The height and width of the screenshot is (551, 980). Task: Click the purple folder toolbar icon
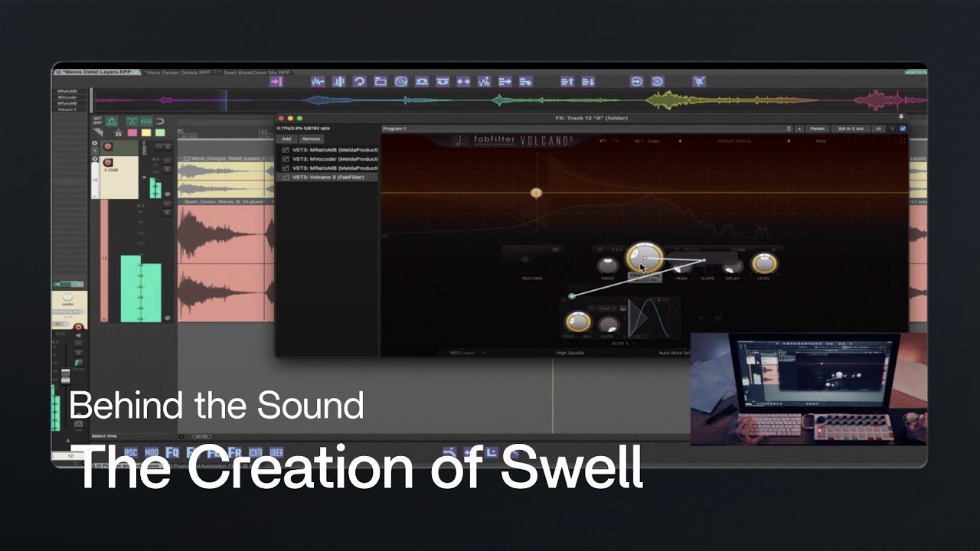[380, 81]
